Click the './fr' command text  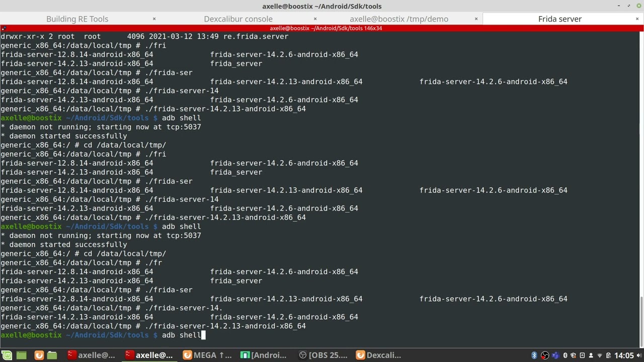pyautogui.click(x=153, y=262)
